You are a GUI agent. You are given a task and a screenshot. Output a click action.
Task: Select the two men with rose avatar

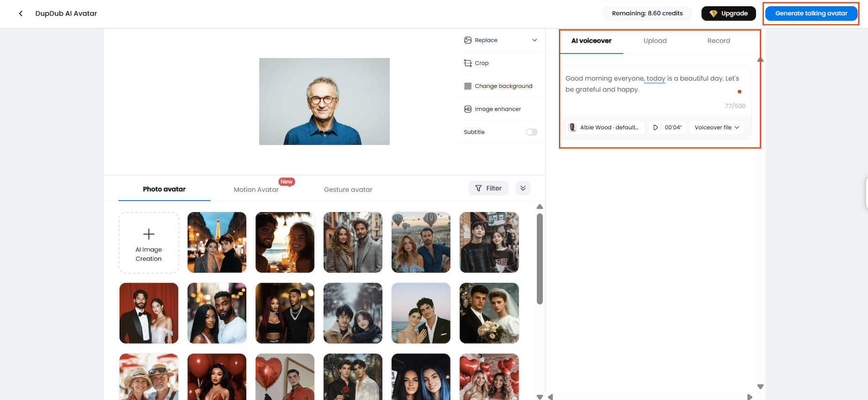point(353,377)
